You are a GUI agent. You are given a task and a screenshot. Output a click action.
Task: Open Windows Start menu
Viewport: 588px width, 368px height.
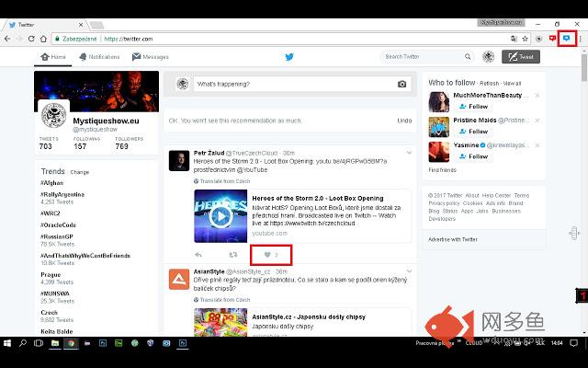click(x=7, y=343)
